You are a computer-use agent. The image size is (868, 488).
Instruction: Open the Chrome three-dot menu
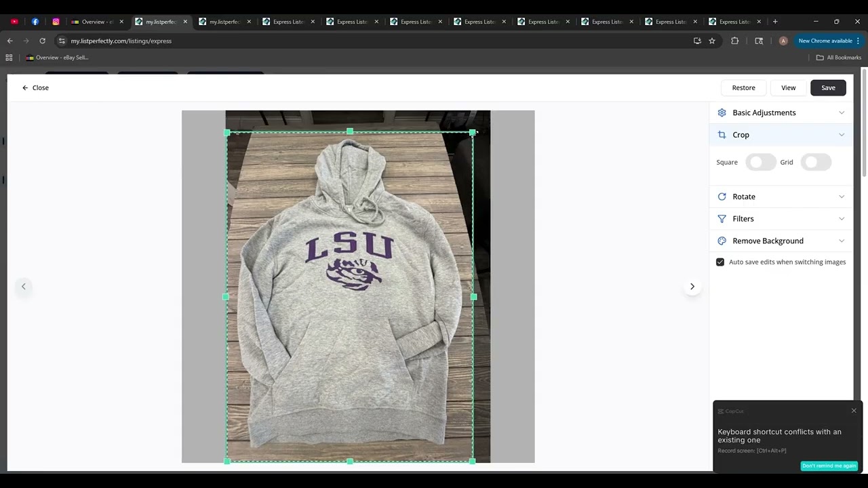point(858,41)
